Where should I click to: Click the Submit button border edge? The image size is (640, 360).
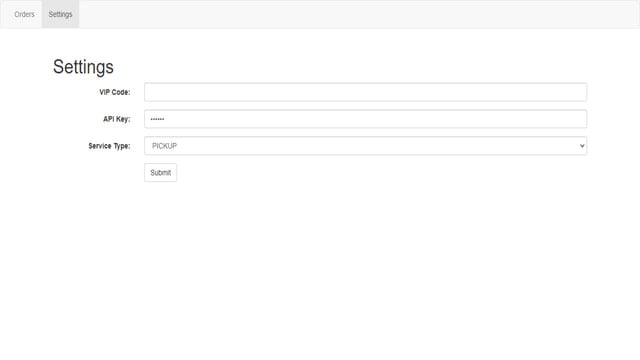144,173
